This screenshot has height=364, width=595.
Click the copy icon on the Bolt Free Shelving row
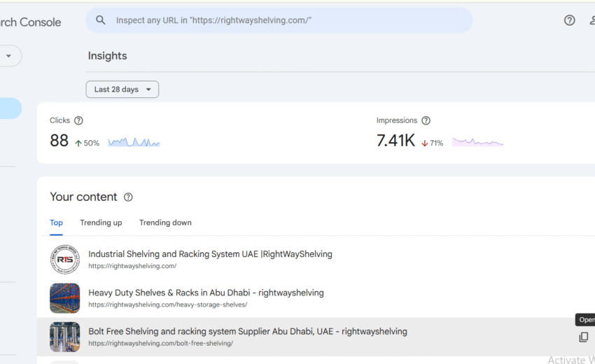point(583,337)
